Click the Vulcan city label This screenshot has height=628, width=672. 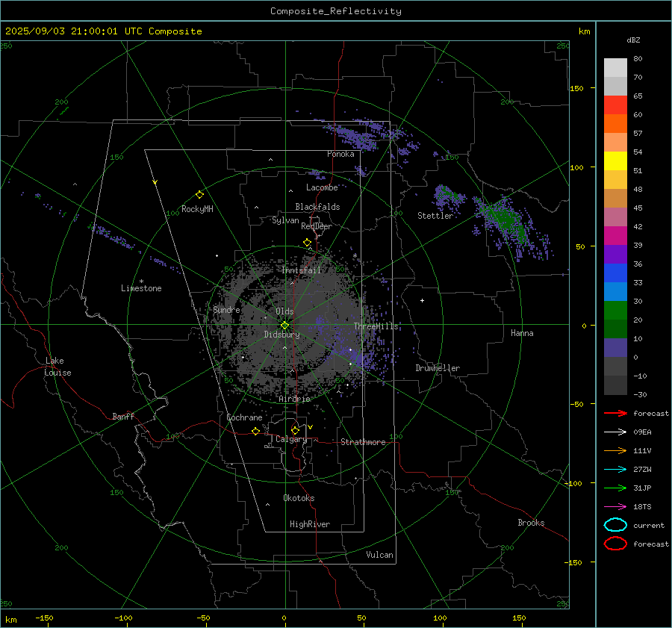coord(379,555)
